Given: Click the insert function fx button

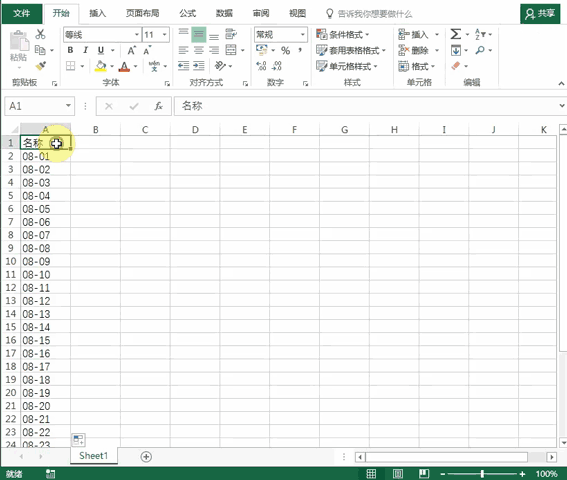Looking at the screenshot, I should tap(158, 106).
